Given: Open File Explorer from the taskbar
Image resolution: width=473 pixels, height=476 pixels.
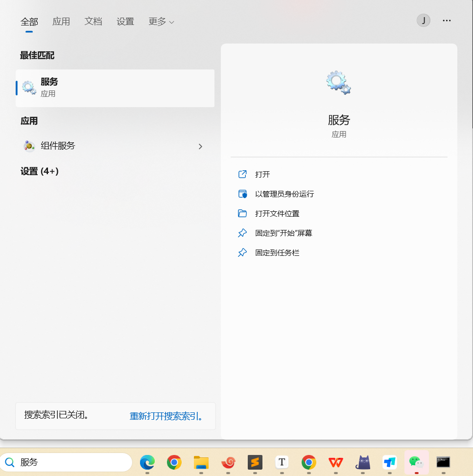Looking at the screenshot, I should pos(201,462).
